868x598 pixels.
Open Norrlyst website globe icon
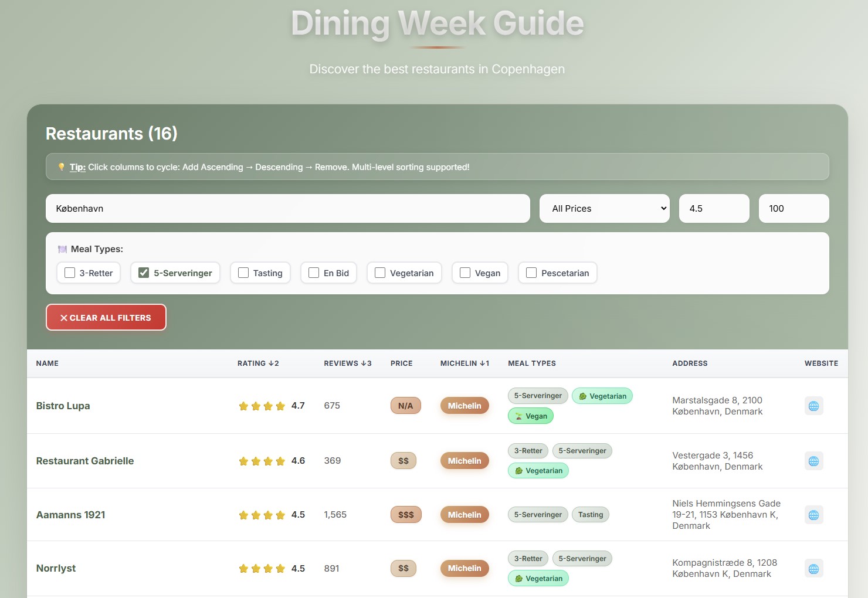coord(813,568)
